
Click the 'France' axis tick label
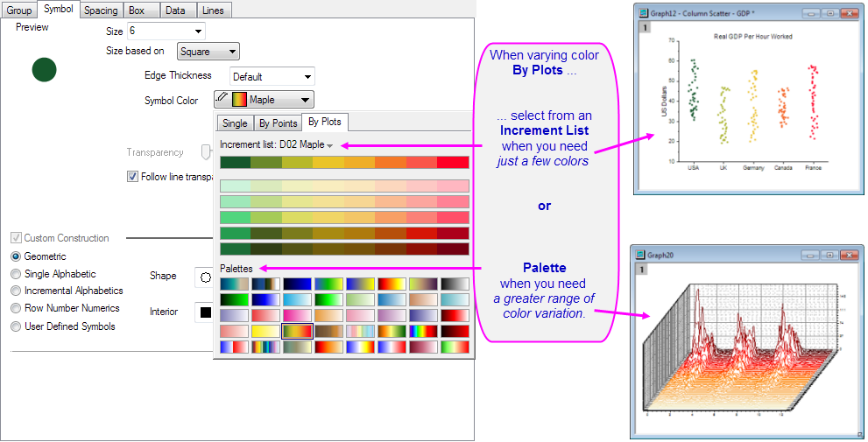(813, 168)
